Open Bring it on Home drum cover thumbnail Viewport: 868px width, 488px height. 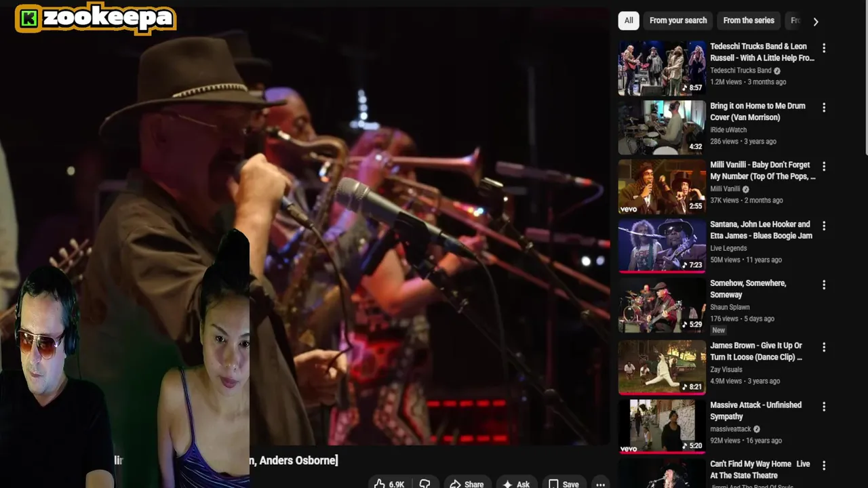pos(662,127)
